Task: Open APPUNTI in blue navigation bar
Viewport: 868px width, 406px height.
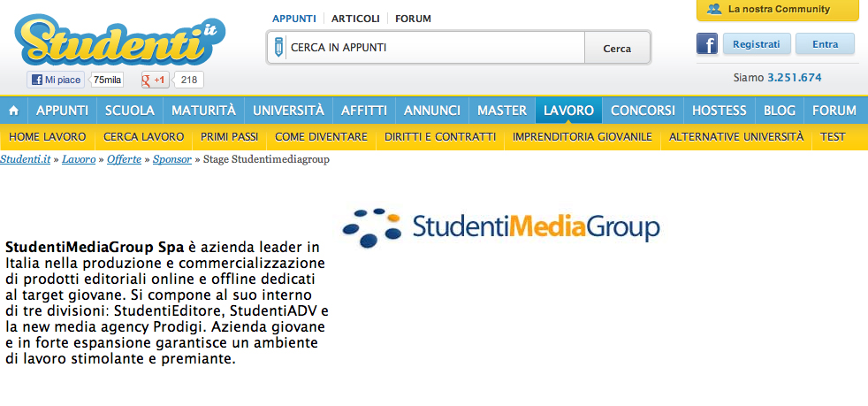Action: click(62, 111)
